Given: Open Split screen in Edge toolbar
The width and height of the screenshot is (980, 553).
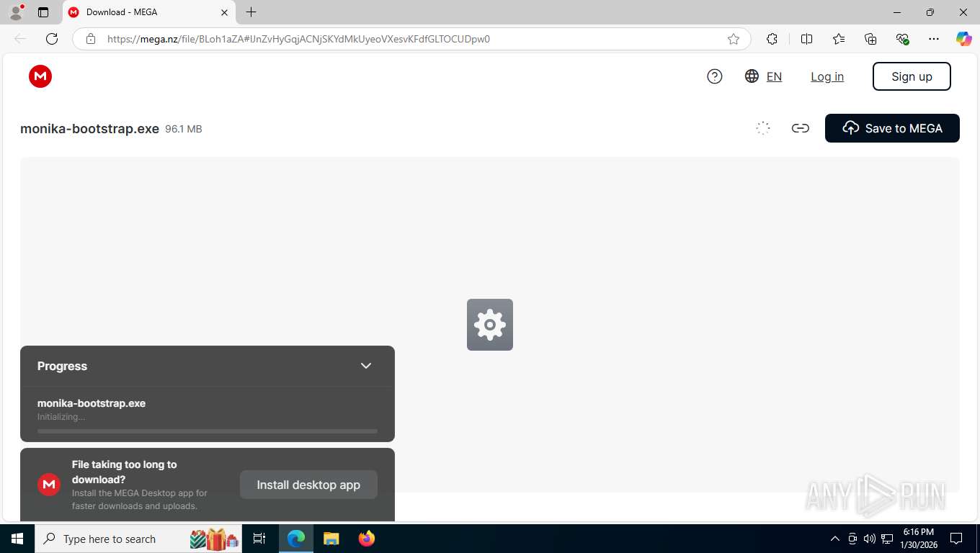Looking at the screenshot, I should tap(807, 39).
